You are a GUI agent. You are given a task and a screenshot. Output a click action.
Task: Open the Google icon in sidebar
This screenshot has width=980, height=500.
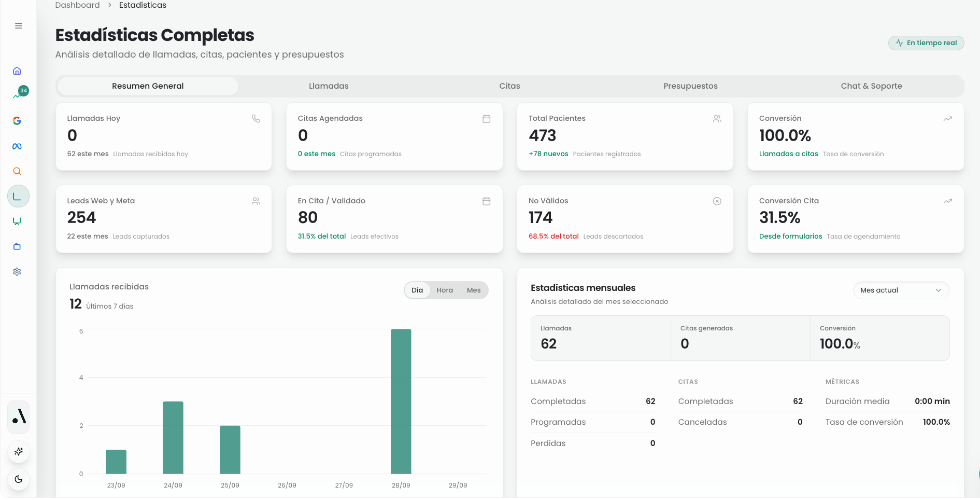click(x=17, y=121)
